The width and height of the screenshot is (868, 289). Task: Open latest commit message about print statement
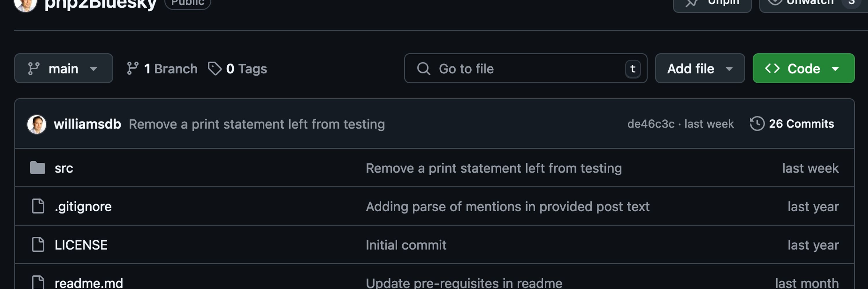[x=257, y=124]
